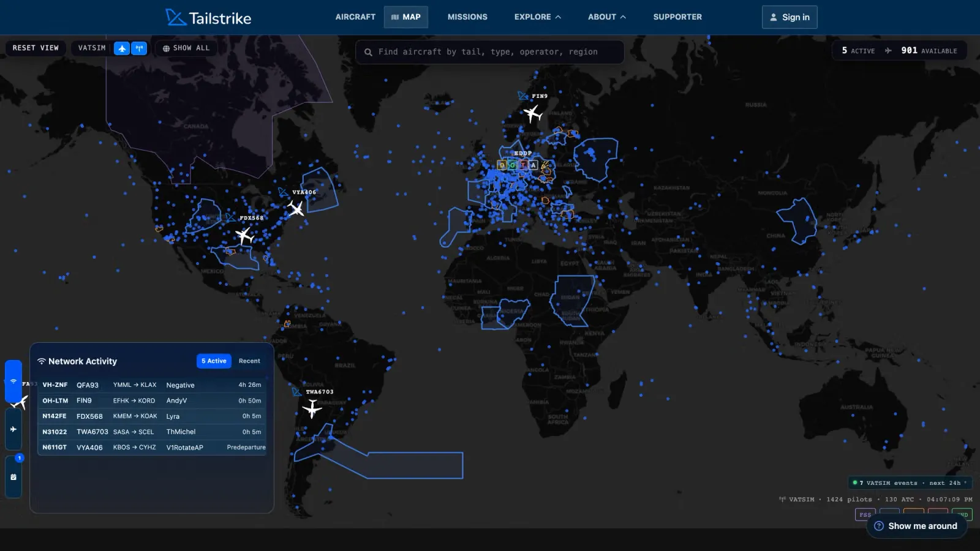980x551 pixels.
Task: Click the Show All globe button
Action: click(186, 48)
